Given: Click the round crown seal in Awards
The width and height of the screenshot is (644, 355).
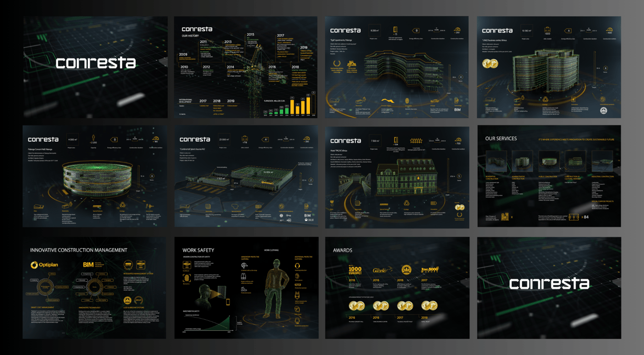Looking at the screenshot, I should (406, 270).
